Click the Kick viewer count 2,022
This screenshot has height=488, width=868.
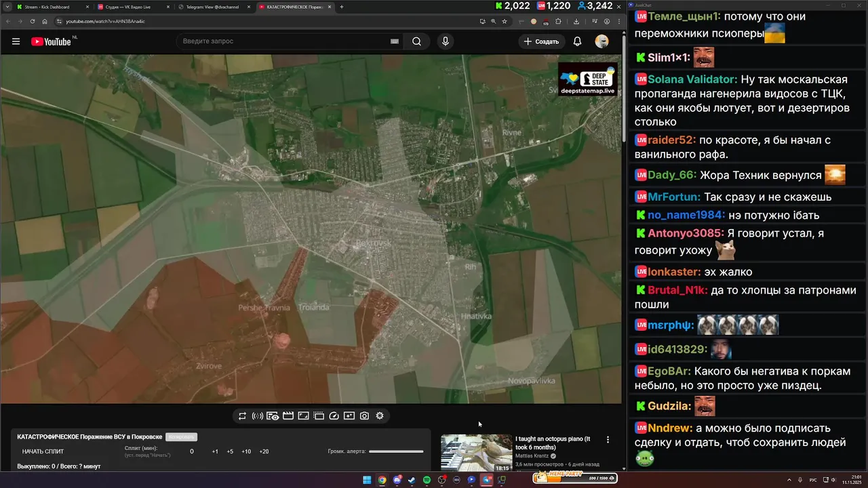(513, 6)
